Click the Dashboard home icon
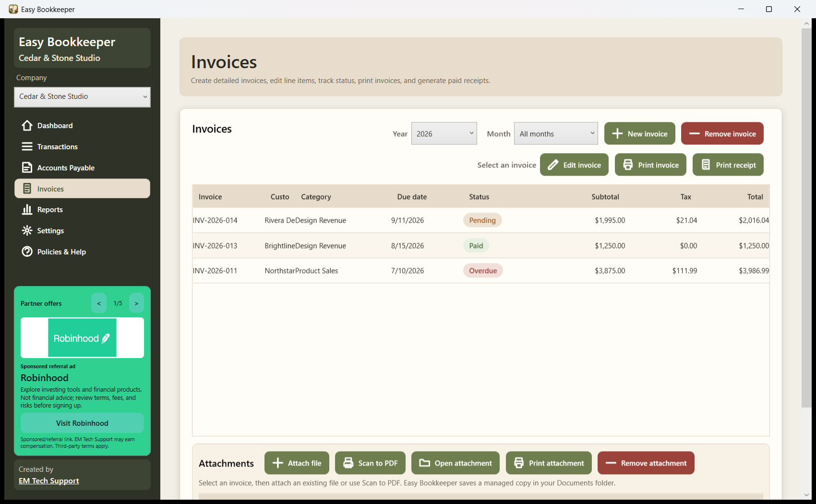This screenshot has height=504, width=816. [27, 125]
